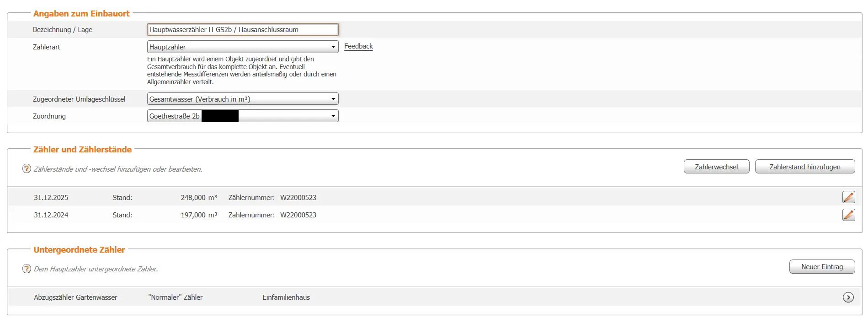This screenshot has width=868, height=319.
Task: Select the Abzugszähler Gartenwasser entry name
Action: pyautogui.click(x=75, y=297)
